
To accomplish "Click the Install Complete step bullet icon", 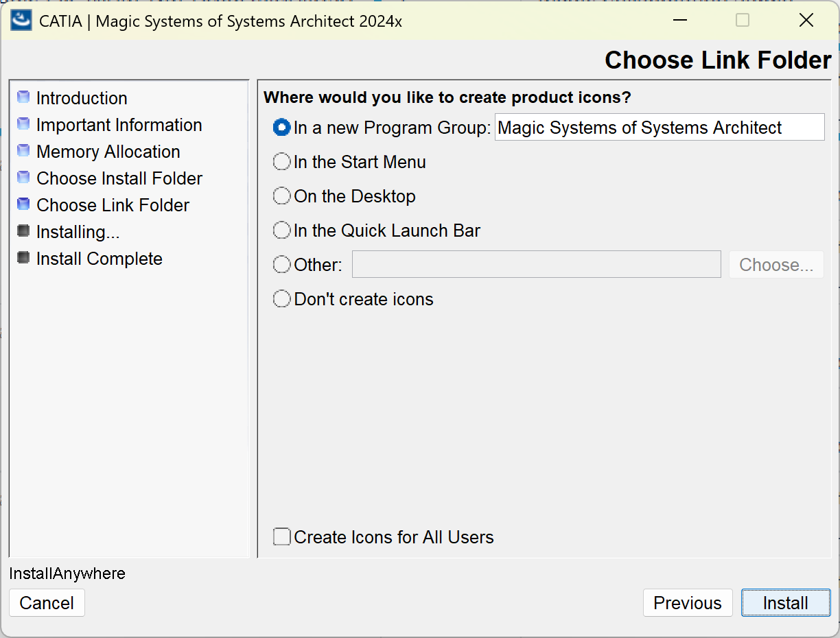I will (23, 258).
